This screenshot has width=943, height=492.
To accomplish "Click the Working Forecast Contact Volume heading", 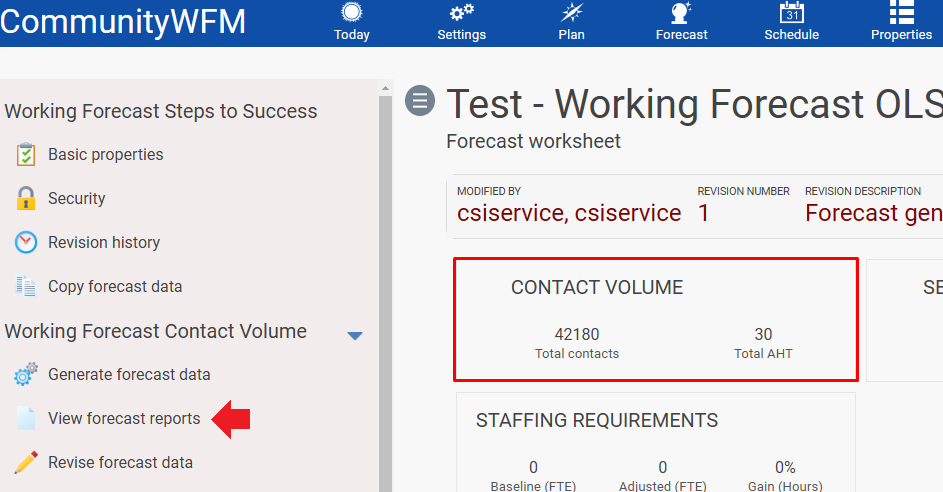I will (x=155, y=331).
